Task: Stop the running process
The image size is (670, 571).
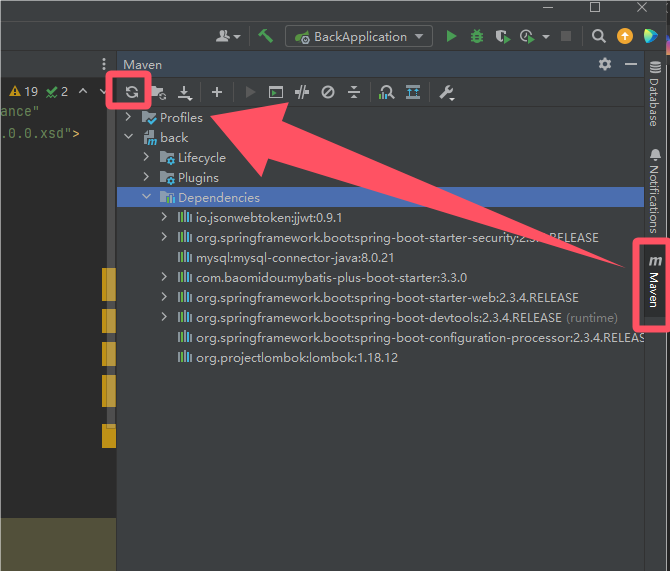Action: point(566,36)
